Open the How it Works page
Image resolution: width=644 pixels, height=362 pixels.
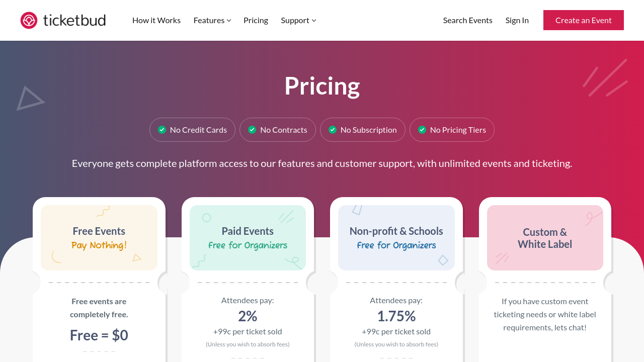click(156, 20)
